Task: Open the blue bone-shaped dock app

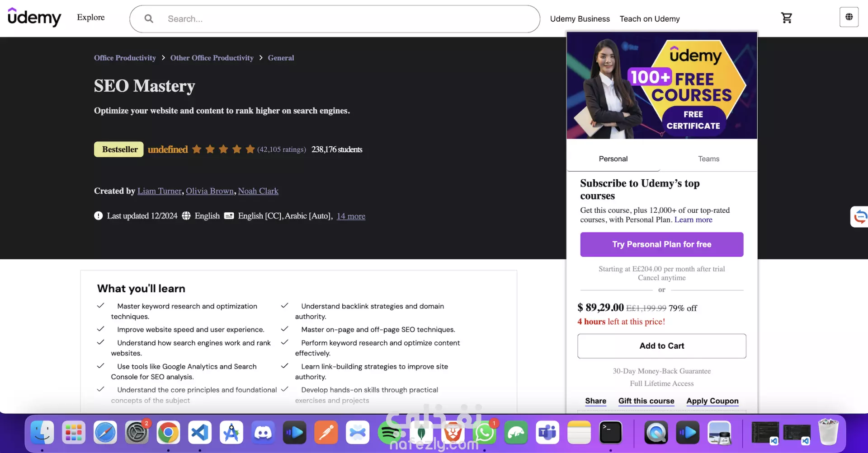Action: 358,433
